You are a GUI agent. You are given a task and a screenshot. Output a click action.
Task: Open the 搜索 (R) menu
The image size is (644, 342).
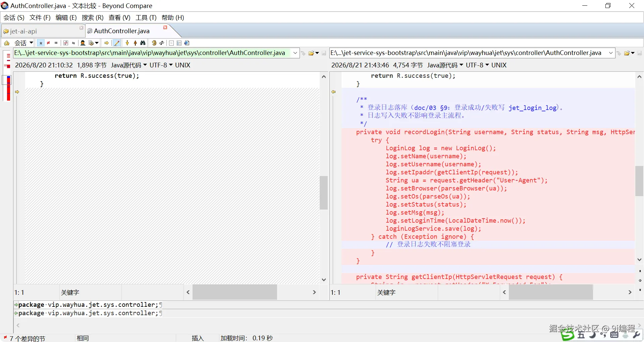pyautogui.click(x=93, y=17)
